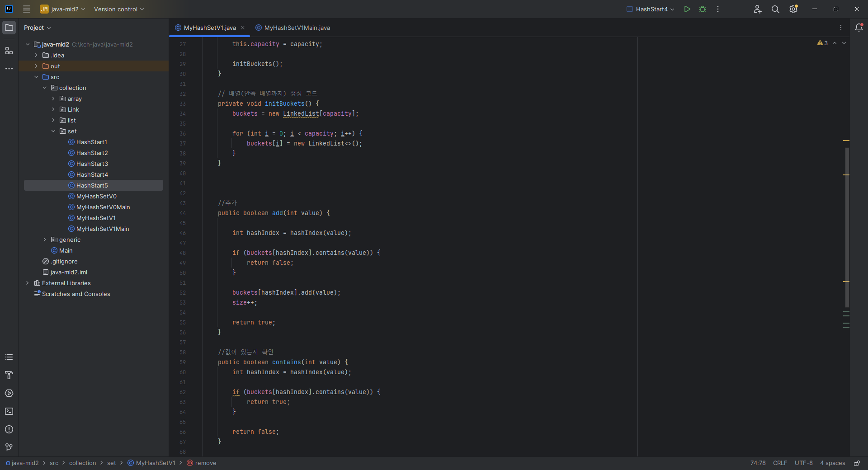Expand the array package

pos(53,99)
